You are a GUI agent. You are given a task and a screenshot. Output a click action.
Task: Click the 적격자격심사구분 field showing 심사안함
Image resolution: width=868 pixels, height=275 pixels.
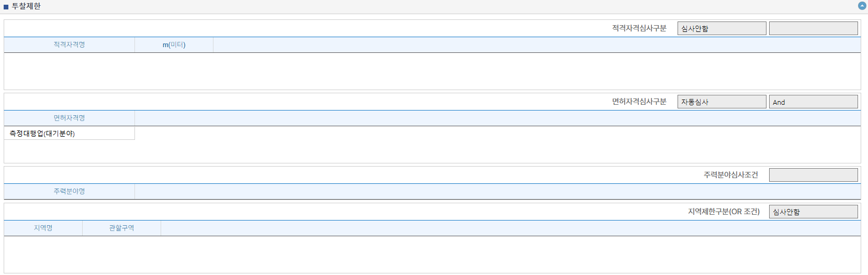(722, 28)
